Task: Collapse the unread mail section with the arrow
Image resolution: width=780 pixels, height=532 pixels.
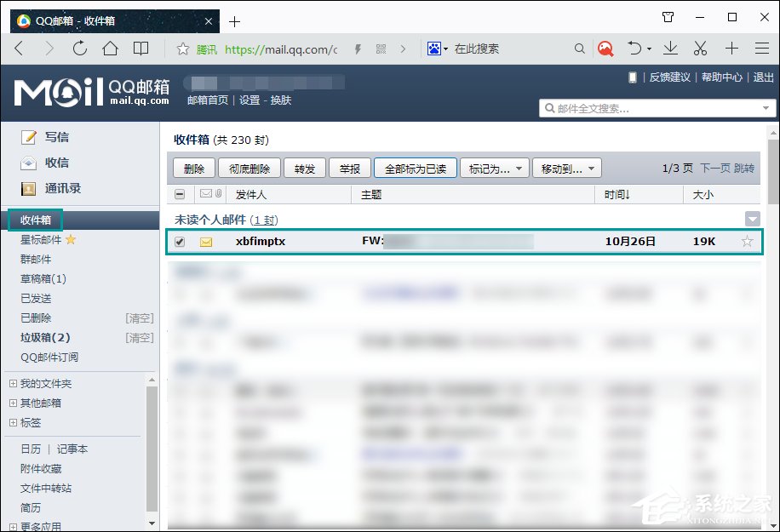Action: pyautogui.click(x=751, y=219)
